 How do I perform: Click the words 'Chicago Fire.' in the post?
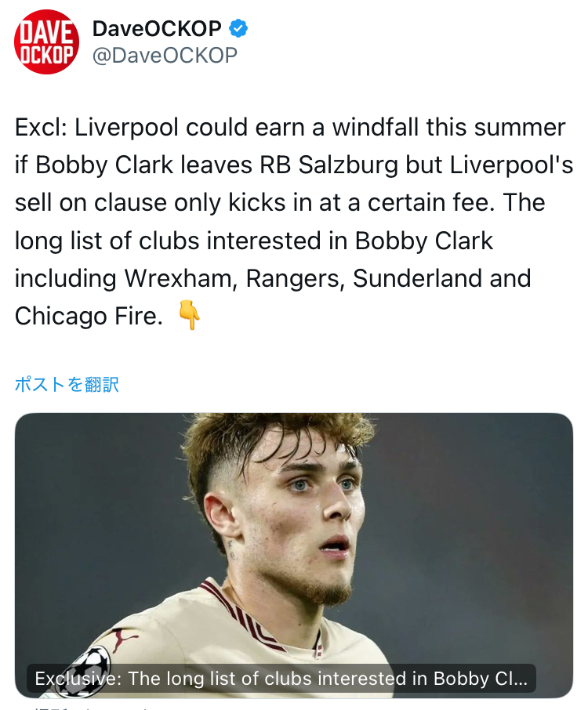click(x=89, y=316)
